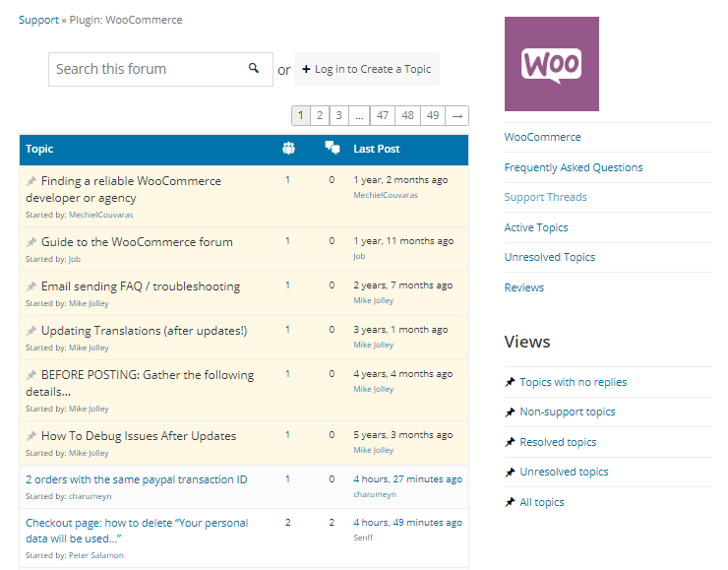728x570 pixels.
Task: Open MechielCouvaras in Started by line
Action: pos(101,215)
